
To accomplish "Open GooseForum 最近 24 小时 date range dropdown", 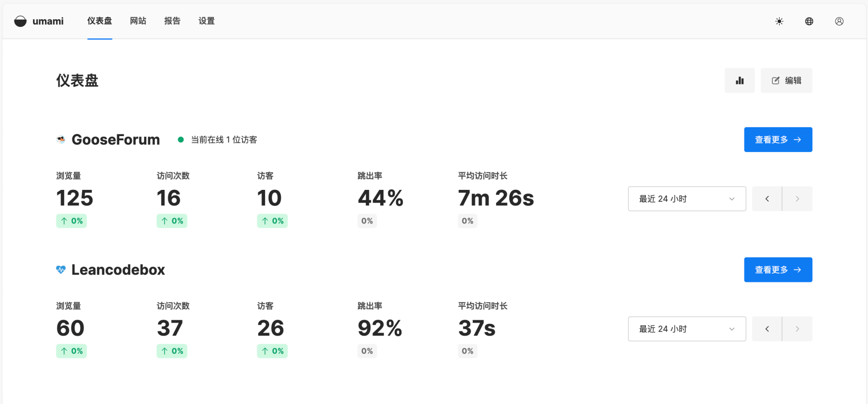I will coord(687,199).
